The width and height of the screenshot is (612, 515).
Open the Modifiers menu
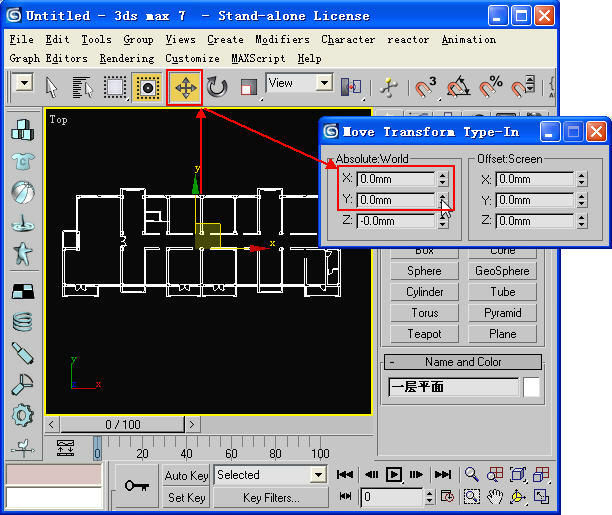pos(282,39)
